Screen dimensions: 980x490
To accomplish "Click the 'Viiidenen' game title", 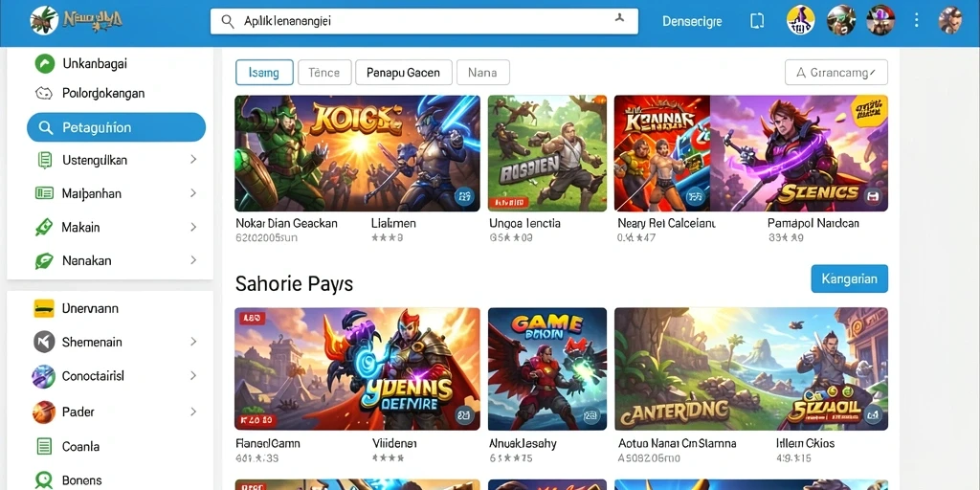I will pyautogui.click(x=394, y=444).
